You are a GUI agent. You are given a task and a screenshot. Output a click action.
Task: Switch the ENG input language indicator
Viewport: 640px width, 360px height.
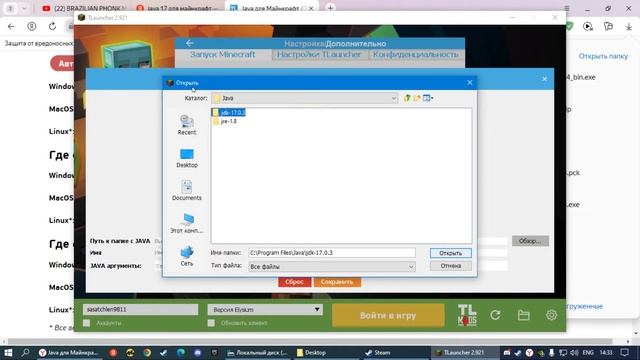point(588,353)
